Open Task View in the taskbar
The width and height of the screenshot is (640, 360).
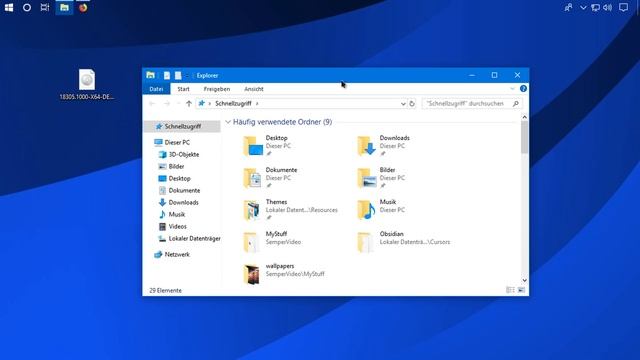[45, 7]
